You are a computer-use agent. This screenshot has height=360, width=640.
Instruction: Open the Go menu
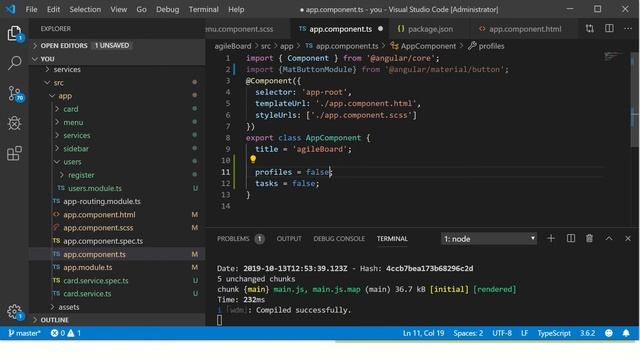[141, 9]
